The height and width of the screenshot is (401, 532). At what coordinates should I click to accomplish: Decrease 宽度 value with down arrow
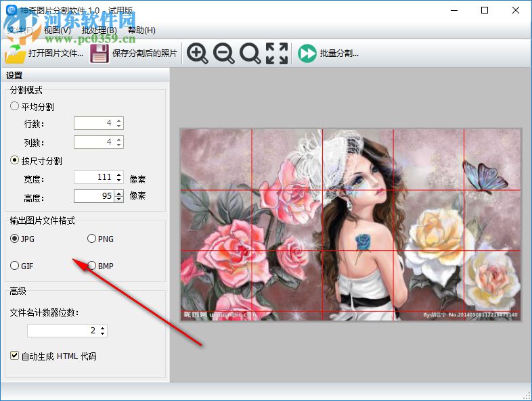(118, 180)
